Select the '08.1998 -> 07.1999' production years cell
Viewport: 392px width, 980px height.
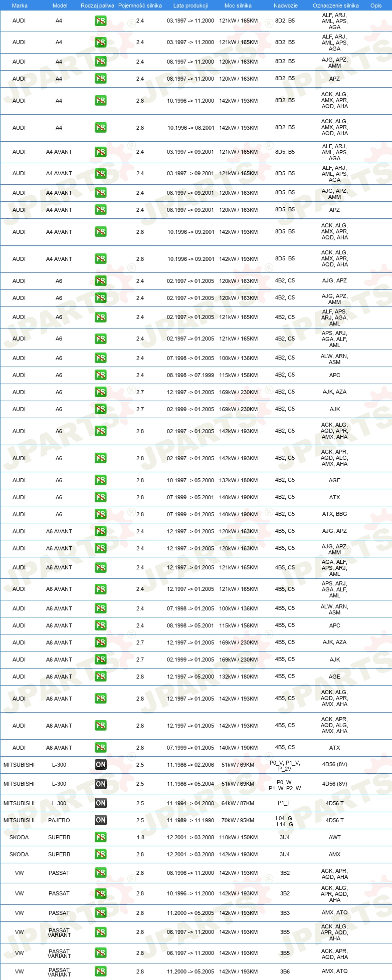tap(190, 375)
